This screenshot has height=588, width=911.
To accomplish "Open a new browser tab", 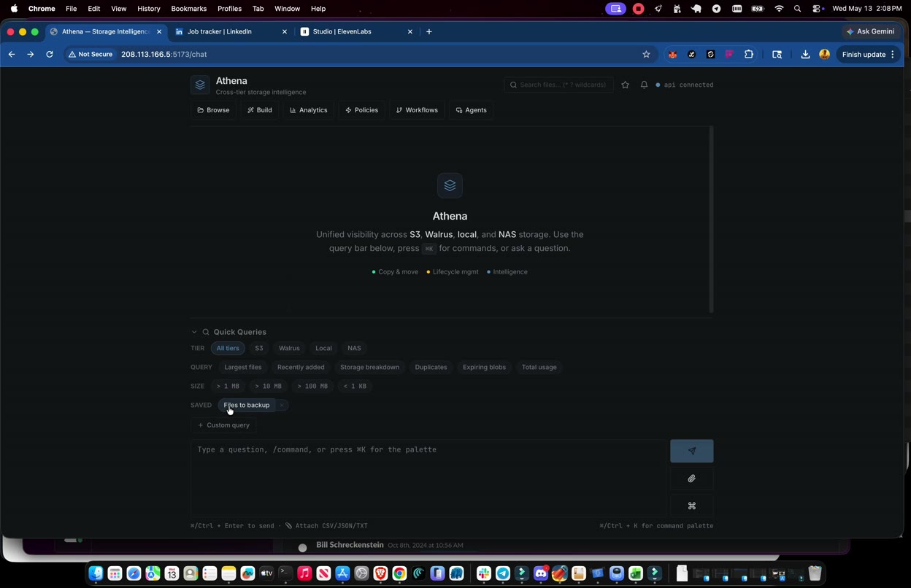I will tap(428, 32).
